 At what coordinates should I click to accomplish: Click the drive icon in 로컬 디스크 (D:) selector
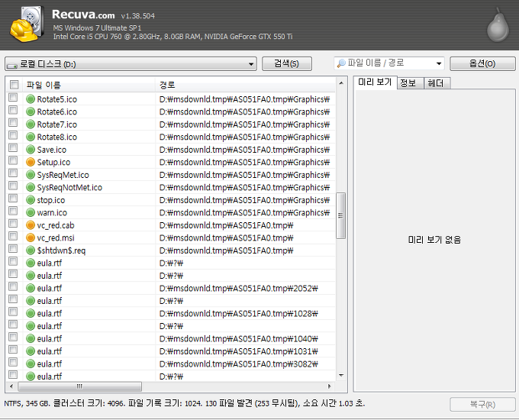coord(12,65)
